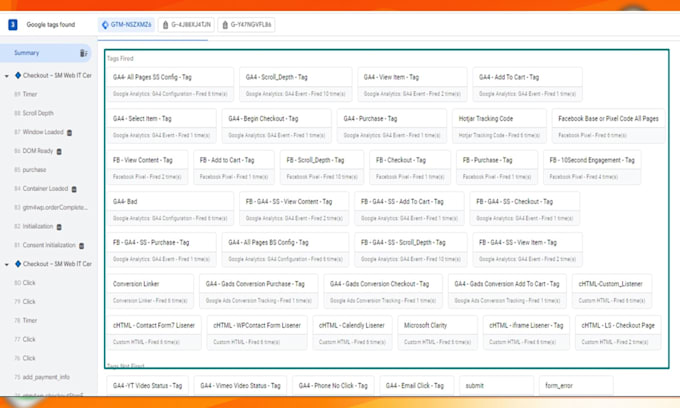Open Facebook Base or Pixel Code All Pages card
The width and height of the screenshot is (680, 408).
(608, 126)
